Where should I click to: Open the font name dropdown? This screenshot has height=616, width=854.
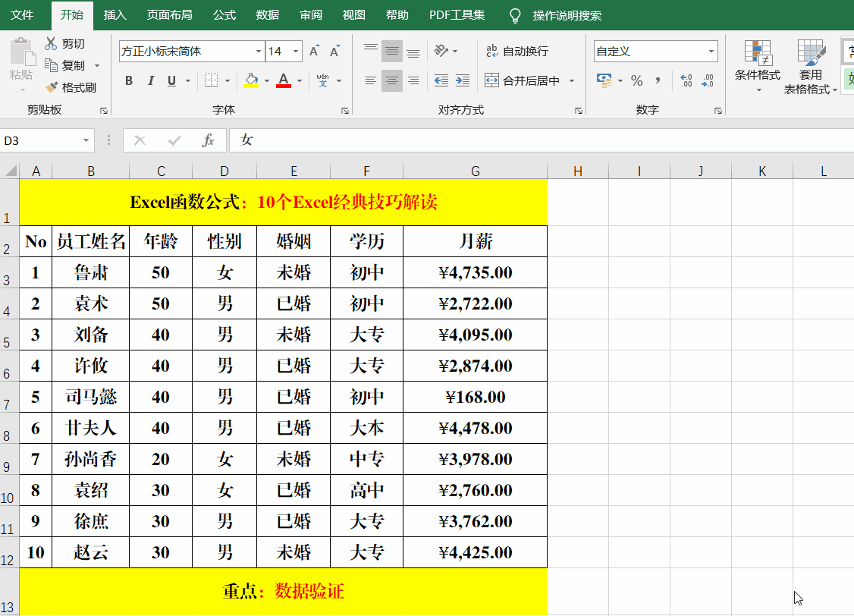point(258,51)
